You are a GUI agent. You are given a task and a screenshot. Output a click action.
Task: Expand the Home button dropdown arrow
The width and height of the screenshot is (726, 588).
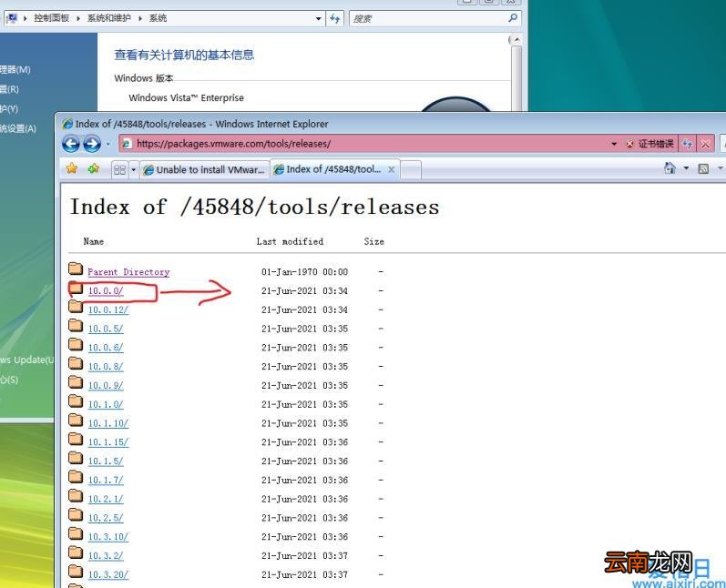click(686, 167)
